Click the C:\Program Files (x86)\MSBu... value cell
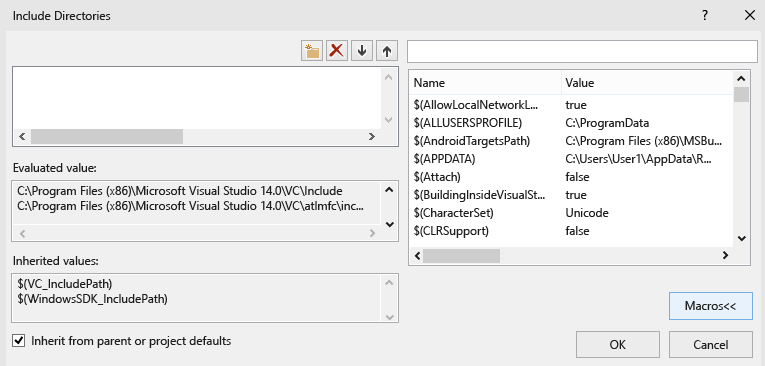Screen dimensions: 765x366 [644, 141]
